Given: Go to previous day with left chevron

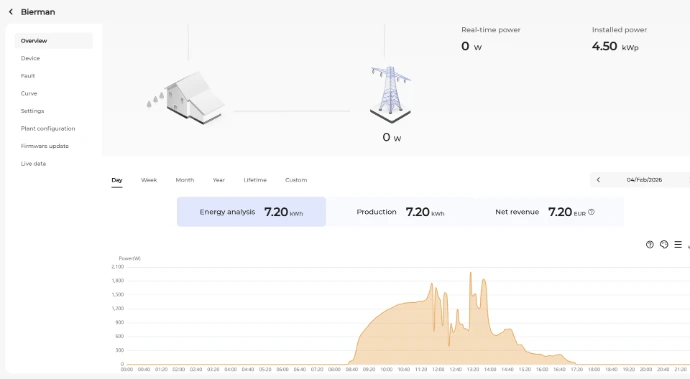Looking at the screenshot, I should tap(598, 180).
